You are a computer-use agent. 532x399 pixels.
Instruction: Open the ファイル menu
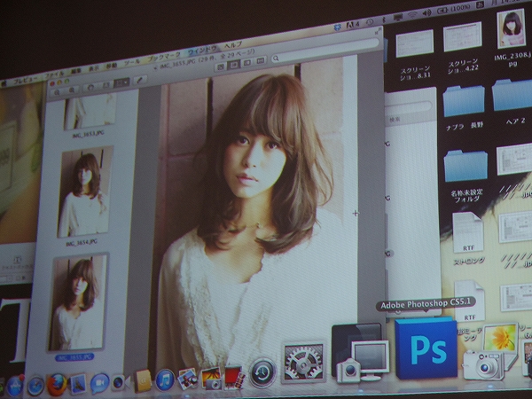pyautogui.click(x=54, y=74)
